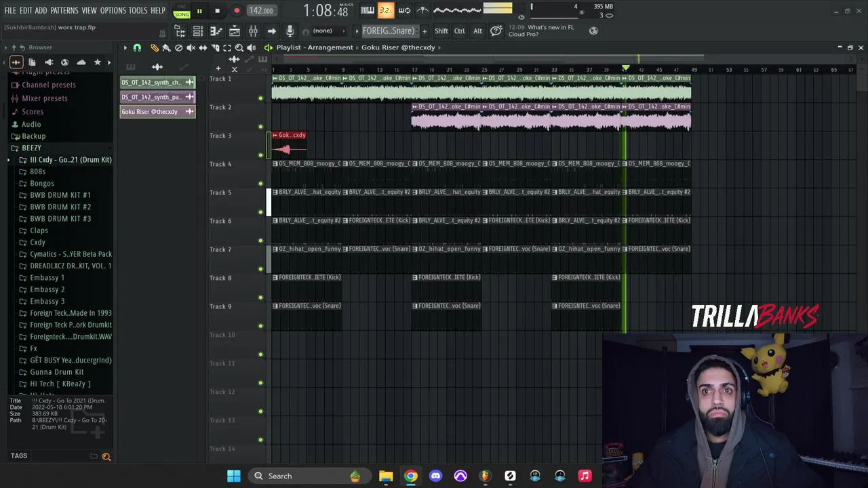Toggle the playlist magnet snap icon

[x=137, y=47]
